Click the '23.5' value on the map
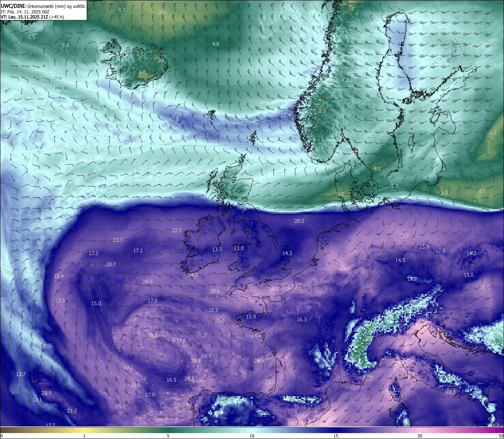This screenshot has height=439, width=504. point(60,301)
